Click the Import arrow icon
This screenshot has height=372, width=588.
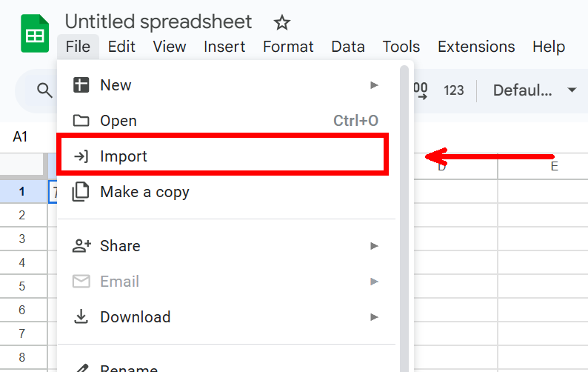[81, 156]
